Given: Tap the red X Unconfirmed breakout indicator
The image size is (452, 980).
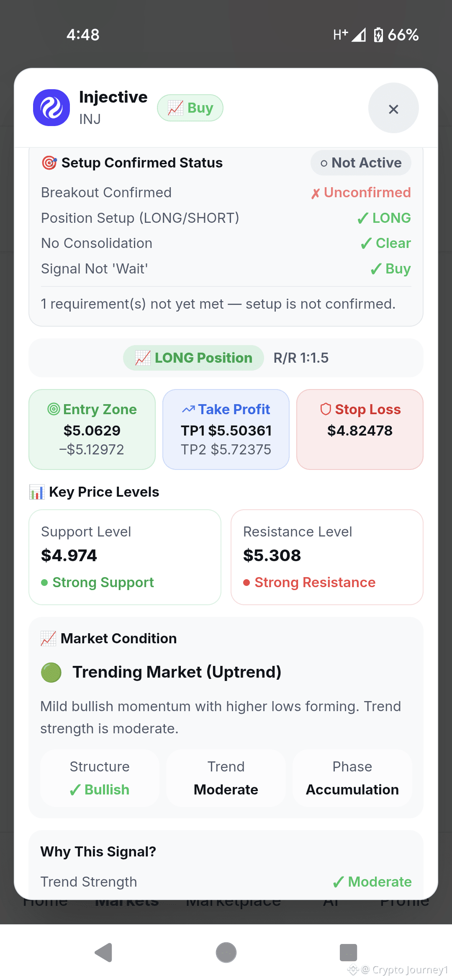Looking at the screenshot, I should 361,193.
